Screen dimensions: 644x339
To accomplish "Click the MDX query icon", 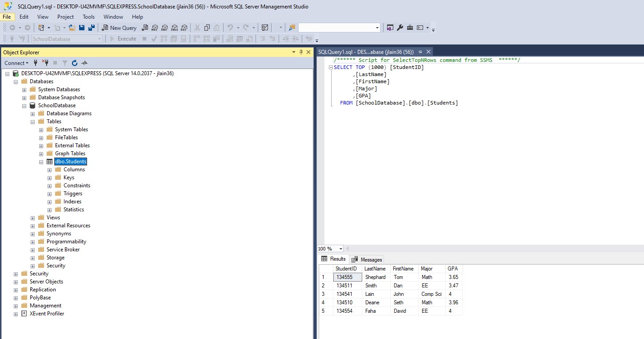I will [155, 28].
